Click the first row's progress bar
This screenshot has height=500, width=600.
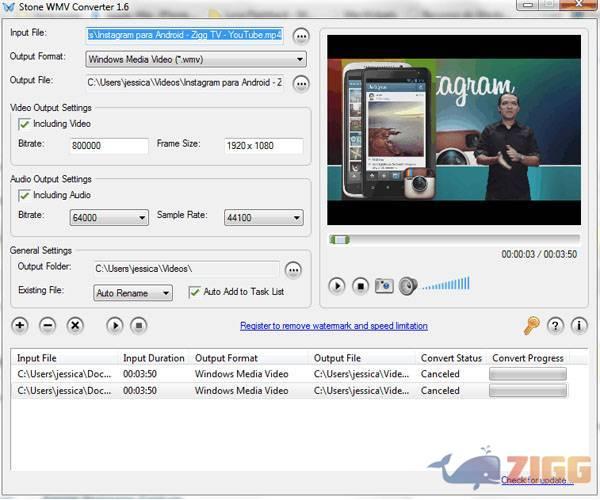[x=528, y=374]
